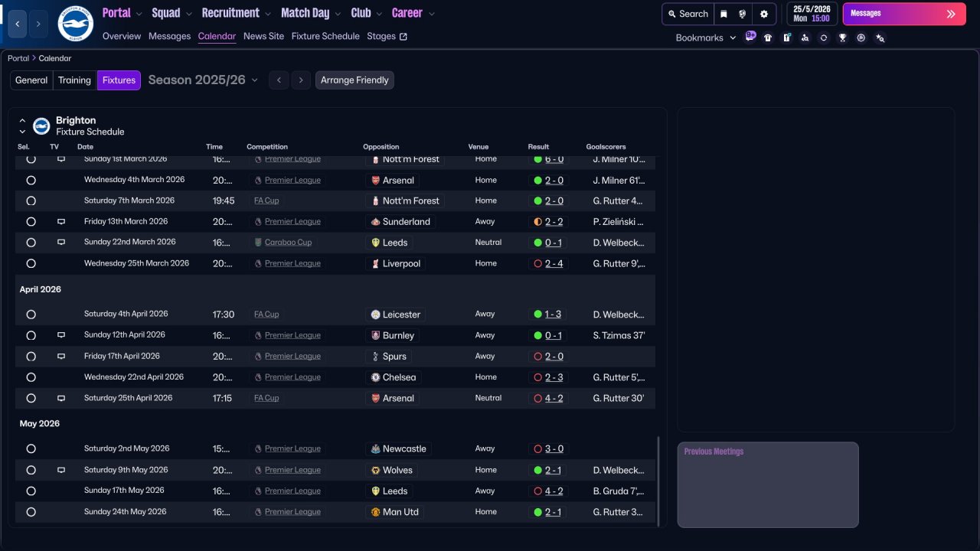
Task: Go forward with the right arrow
Action: tap(38, 24)
